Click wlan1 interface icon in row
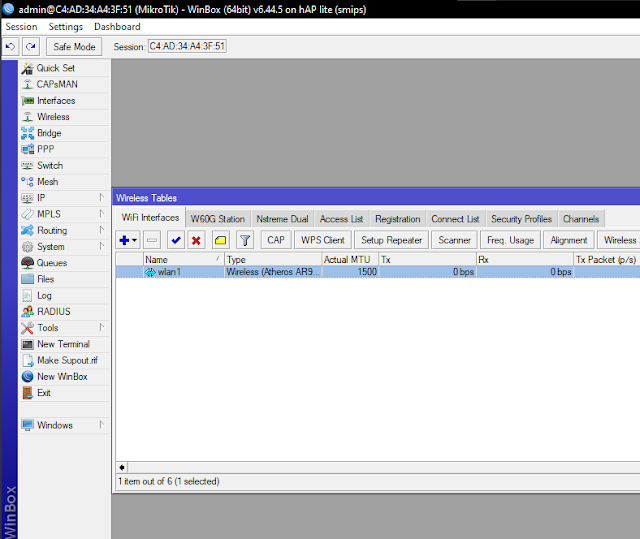This screenshot has height=539, width=640. click(x=151, y=272)
